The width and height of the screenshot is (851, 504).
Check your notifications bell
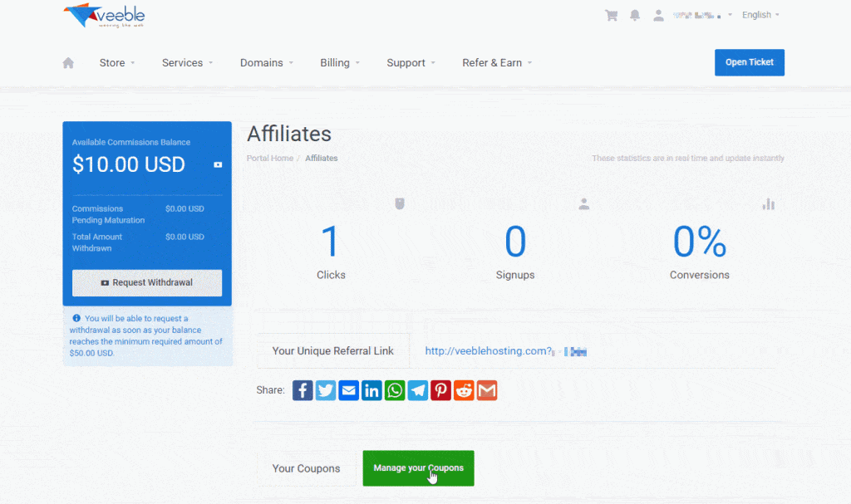pos(635,15)
